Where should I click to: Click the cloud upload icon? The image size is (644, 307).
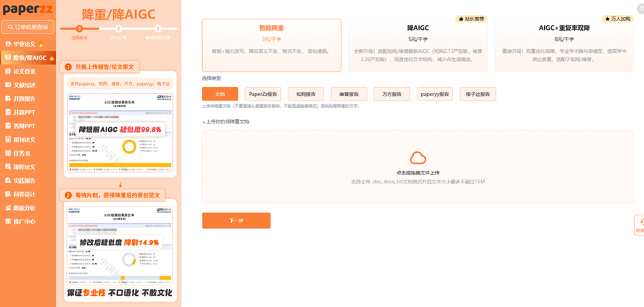(417, 158)
